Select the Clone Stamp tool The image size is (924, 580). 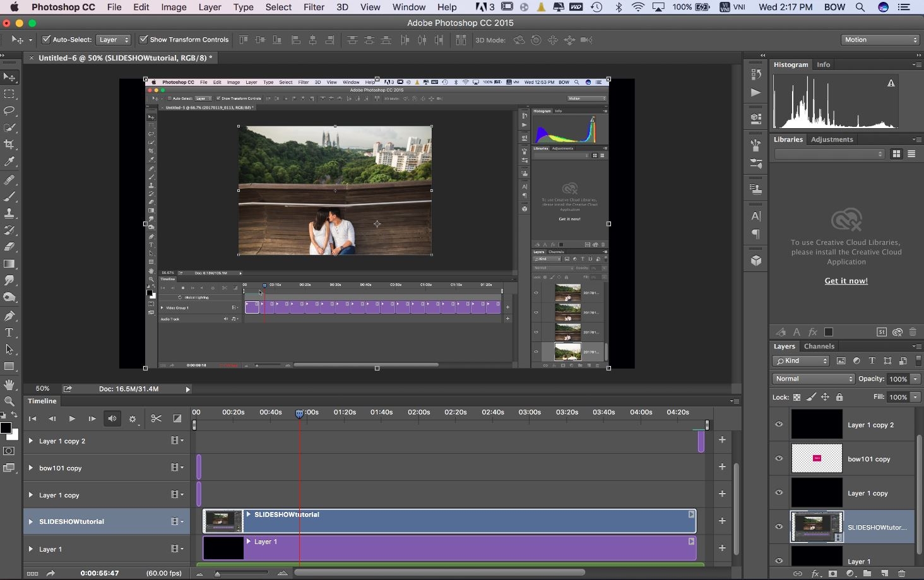9,213
